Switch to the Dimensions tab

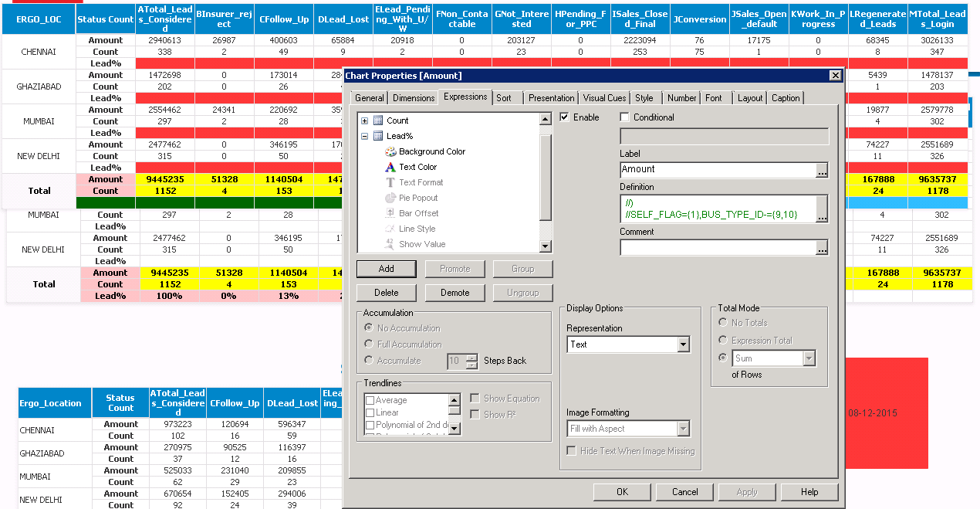[x=414, y=98]
